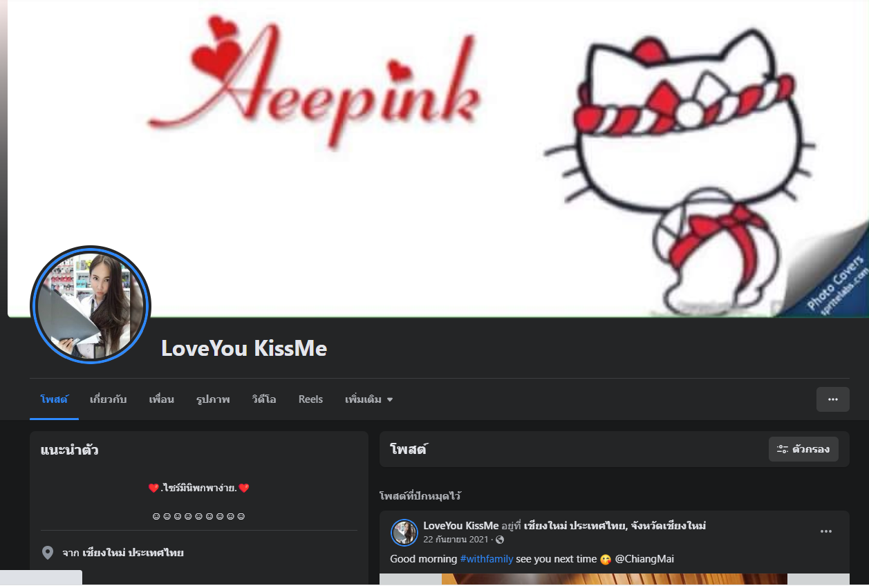Select the โพสต์ posts tab
Image resolution: width=869 pixels, height=588 pixels.
point(54,399)
